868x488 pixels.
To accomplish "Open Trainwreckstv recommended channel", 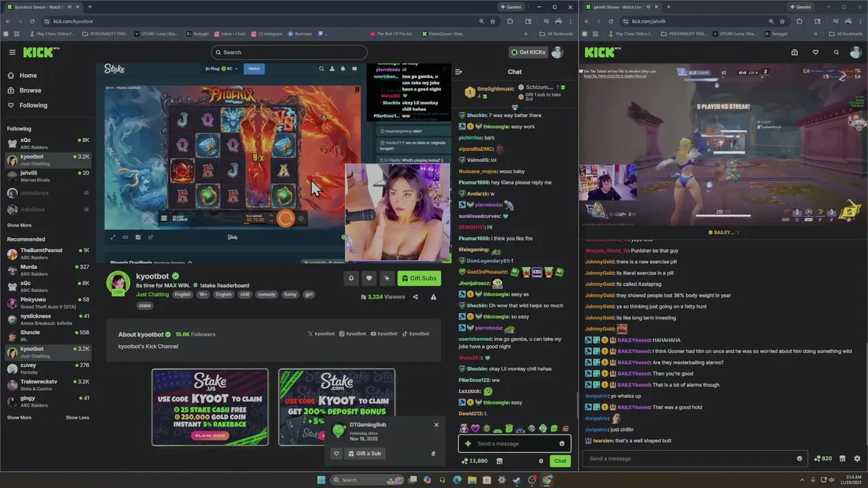I will pos(47,384).
